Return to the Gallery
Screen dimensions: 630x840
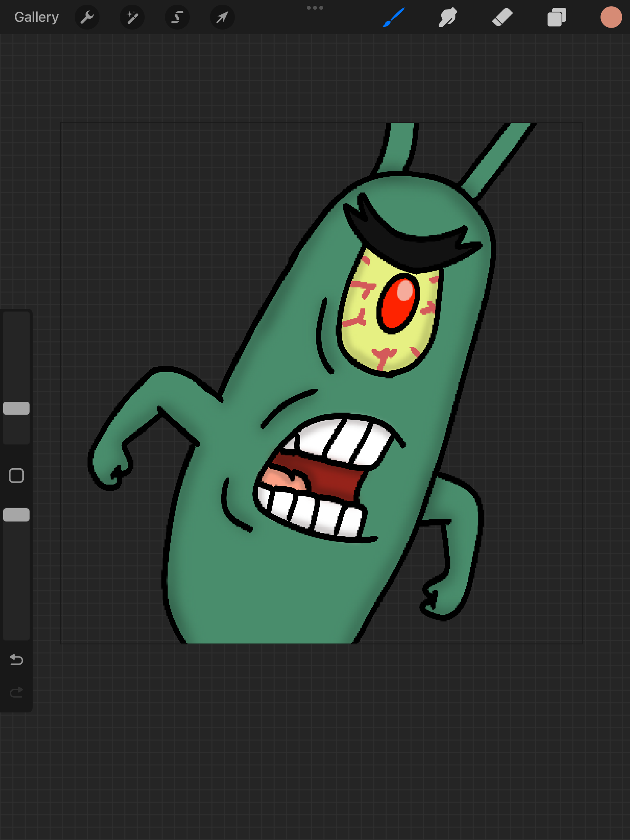(37, 17)
